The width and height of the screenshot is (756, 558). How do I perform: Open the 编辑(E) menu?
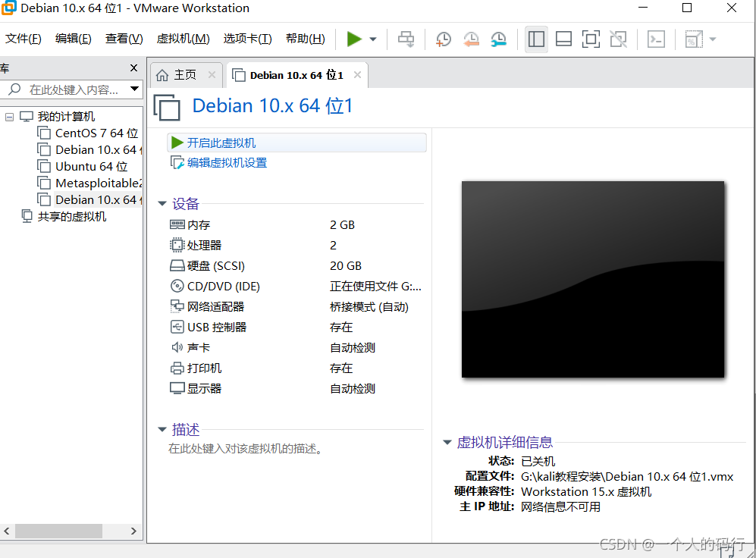click(x=74, y=39)
